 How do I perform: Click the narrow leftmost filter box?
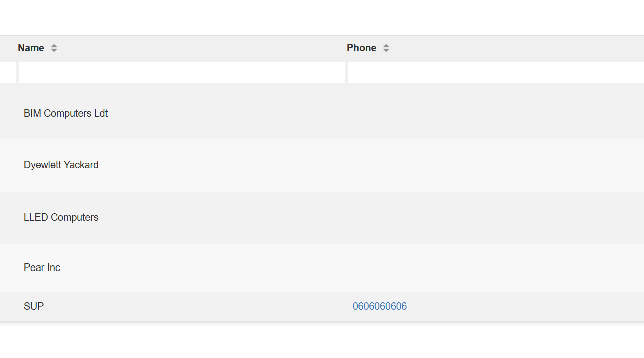(x=8, y=72)
